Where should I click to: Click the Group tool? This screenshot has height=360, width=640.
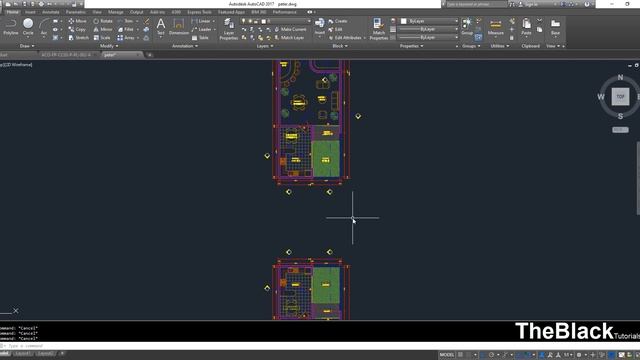[x=467, y=27]
